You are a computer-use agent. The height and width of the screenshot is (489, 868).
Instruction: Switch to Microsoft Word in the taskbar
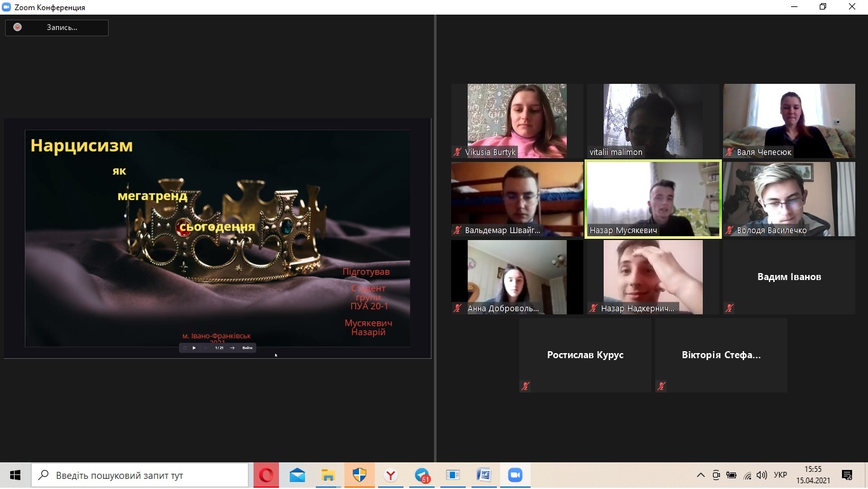coord(484,475)
